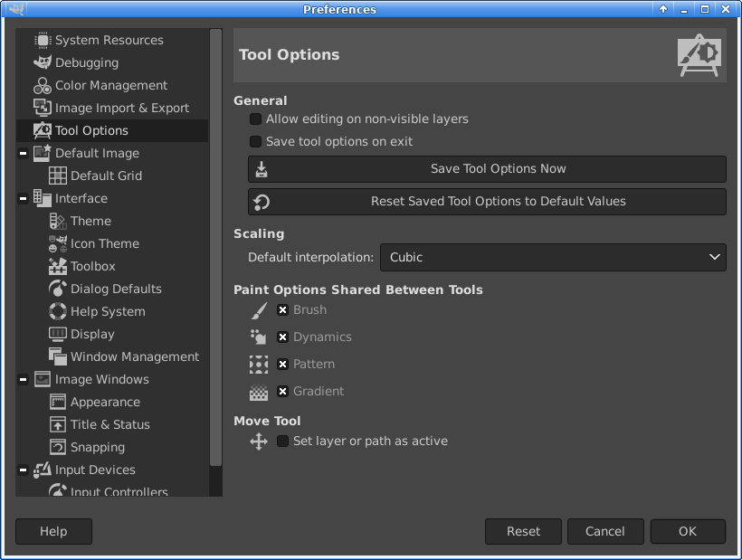This screenshot has height=560, width=742.
Task: Uncheck the shared Brush paint option
Action: [x=282, y=310]
